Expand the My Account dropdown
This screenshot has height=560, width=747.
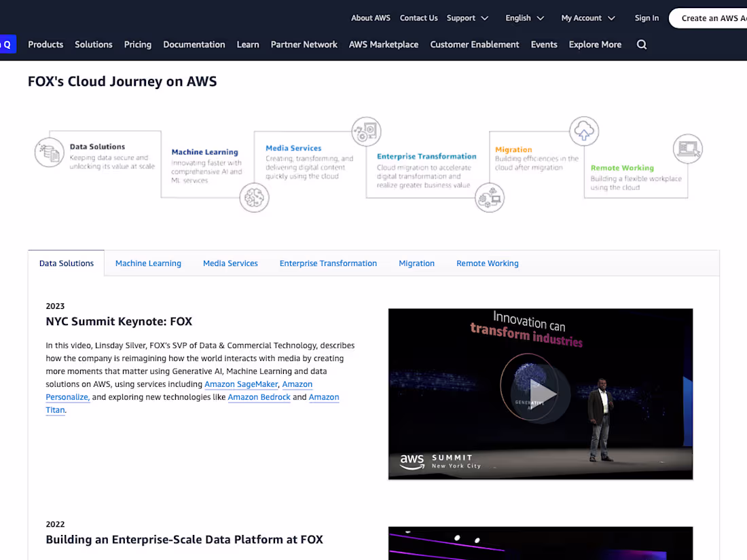[587, 18]
